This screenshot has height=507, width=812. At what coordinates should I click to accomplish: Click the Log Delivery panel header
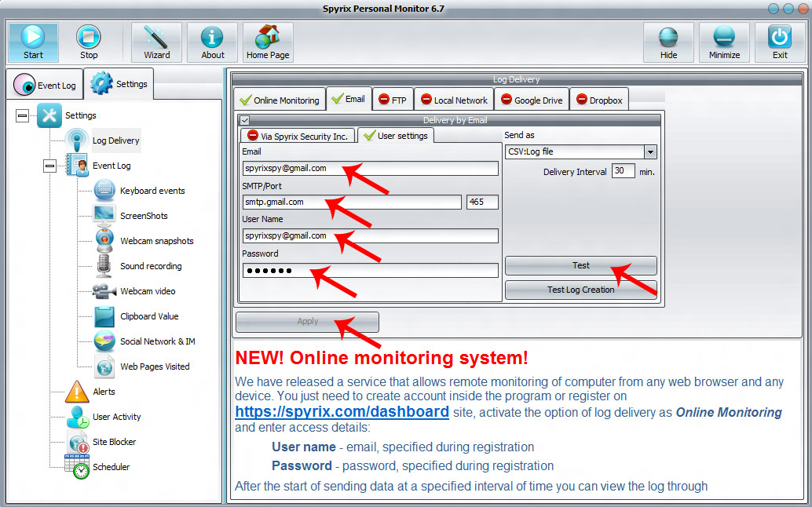click(516, 79)
